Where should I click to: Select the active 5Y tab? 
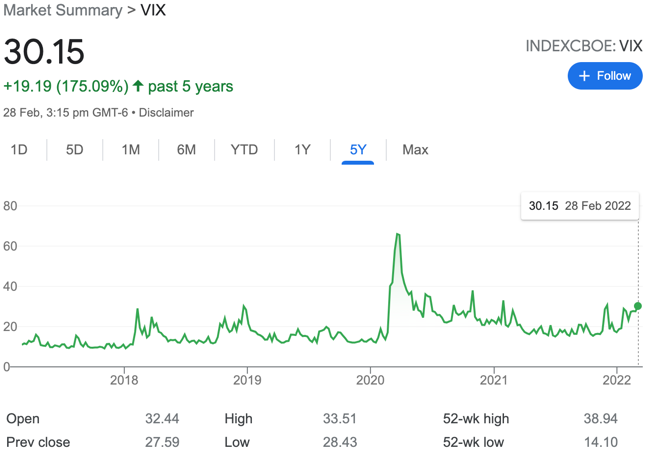pos(358,149)
